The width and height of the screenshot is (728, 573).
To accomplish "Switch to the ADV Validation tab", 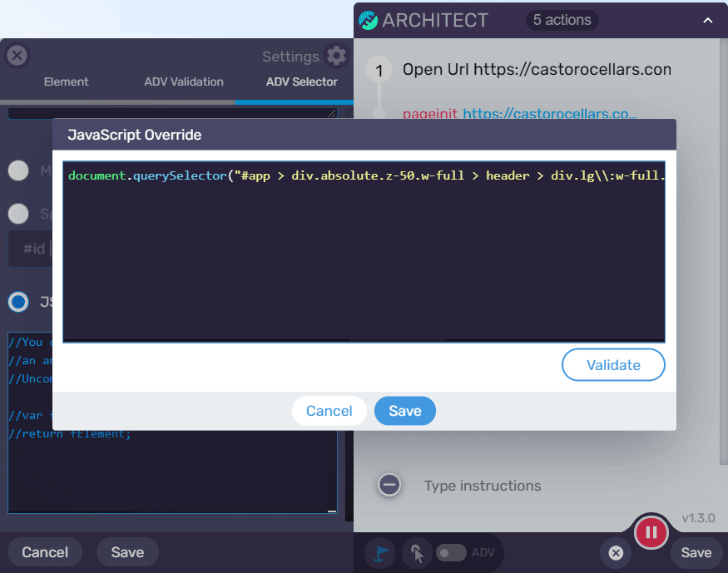I will [183, 82].
